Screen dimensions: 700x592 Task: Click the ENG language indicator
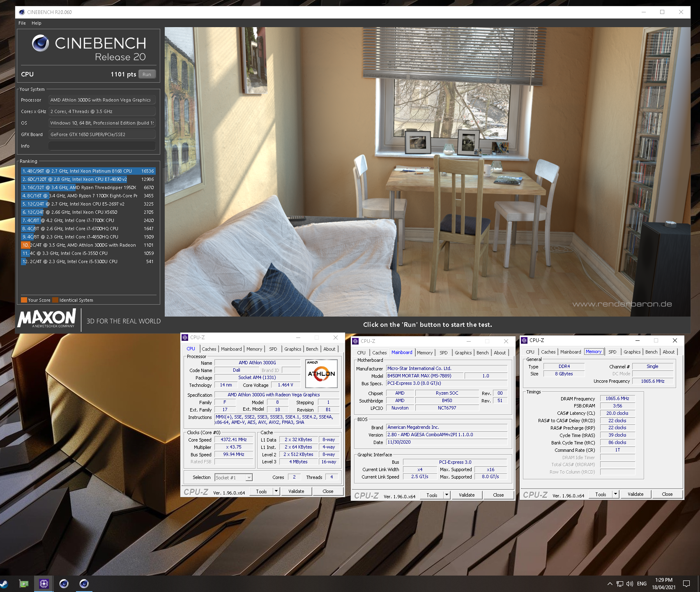point(642,584)
